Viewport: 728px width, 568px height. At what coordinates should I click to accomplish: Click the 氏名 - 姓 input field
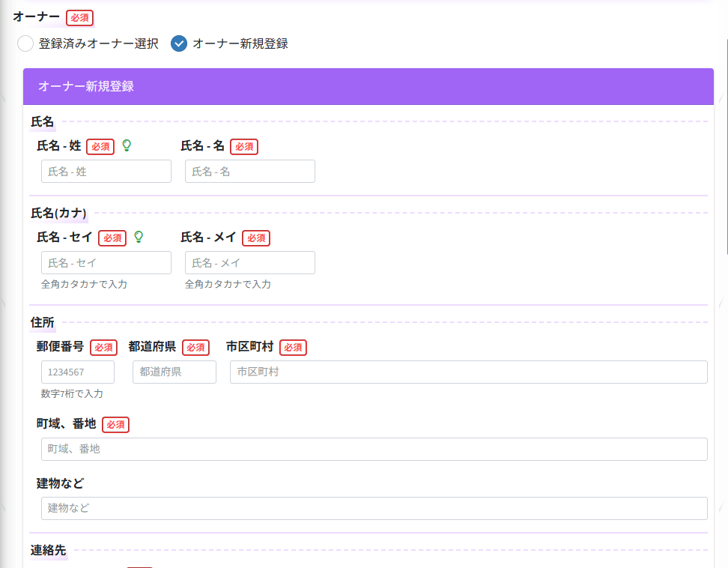tap(106, 172)
